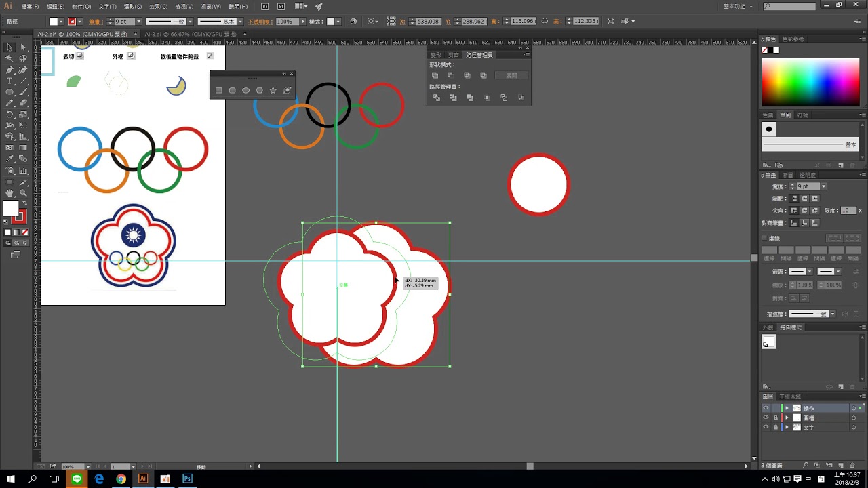Select the Rotate tool
Screen dimensions: 868x488
[9, 115]
